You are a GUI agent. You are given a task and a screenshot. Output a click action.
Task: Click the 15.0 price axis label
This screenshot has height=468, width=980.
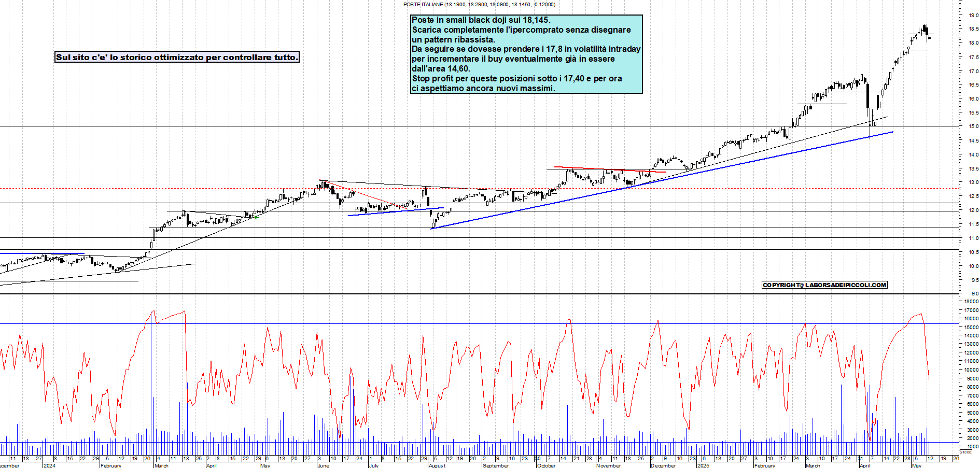973,126
